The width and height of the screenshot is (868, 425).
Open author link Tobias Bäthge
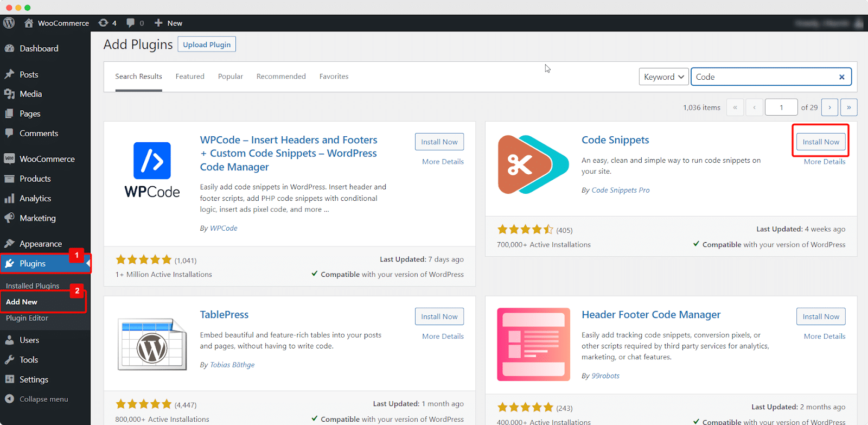tap(232, 365)
